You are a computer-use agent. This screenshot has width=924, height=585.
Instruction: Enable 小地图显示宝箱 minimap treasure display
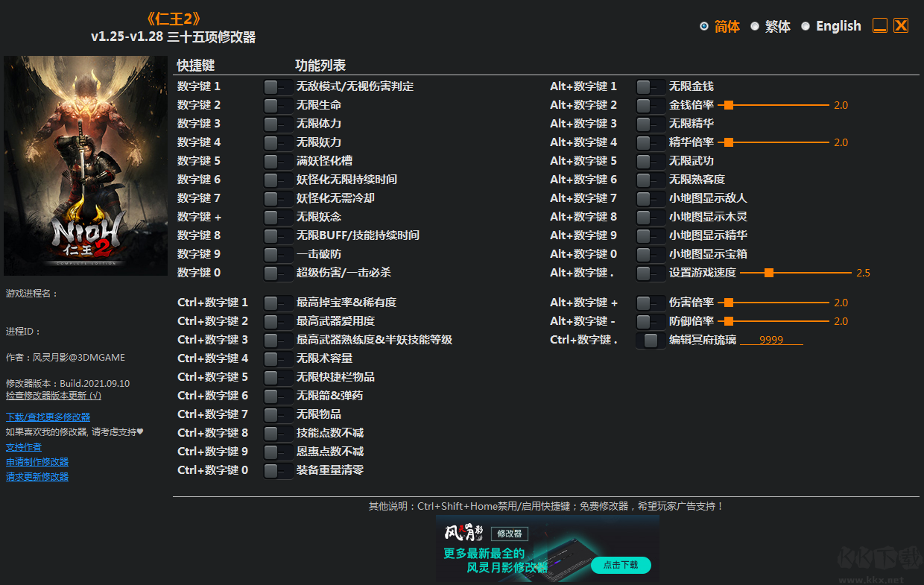click(650, 253)
